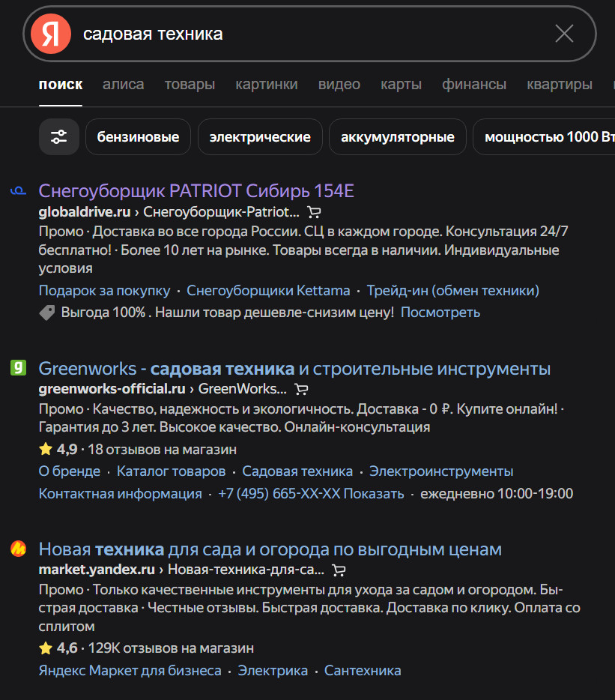Click the cart icon next to greenworks-official.ru
This screenshot has width=615, height=700.
(301, 389)
